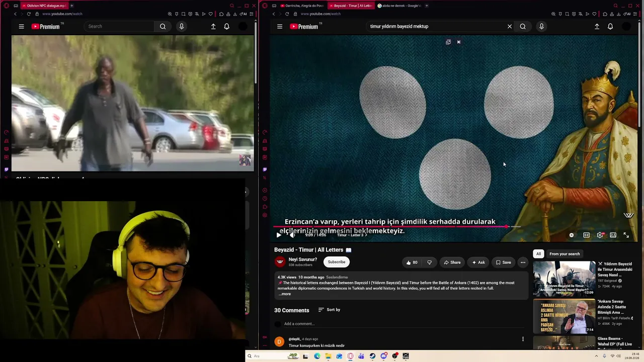Save the video to a playlist
The width and height of the screenshot is (644, 362).
503,262
